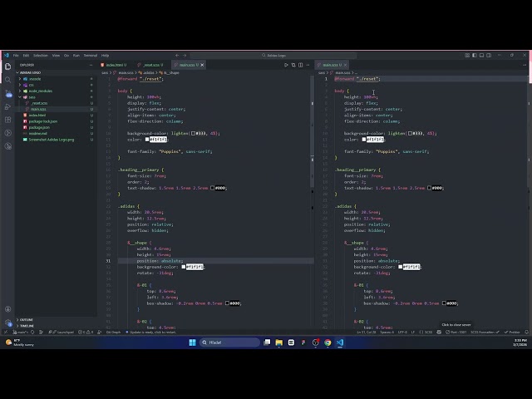Open More Actions ellipsis in right editor group
Image resolution: width=532 pixels, height=399 pixels.
(x=525, y=65)
